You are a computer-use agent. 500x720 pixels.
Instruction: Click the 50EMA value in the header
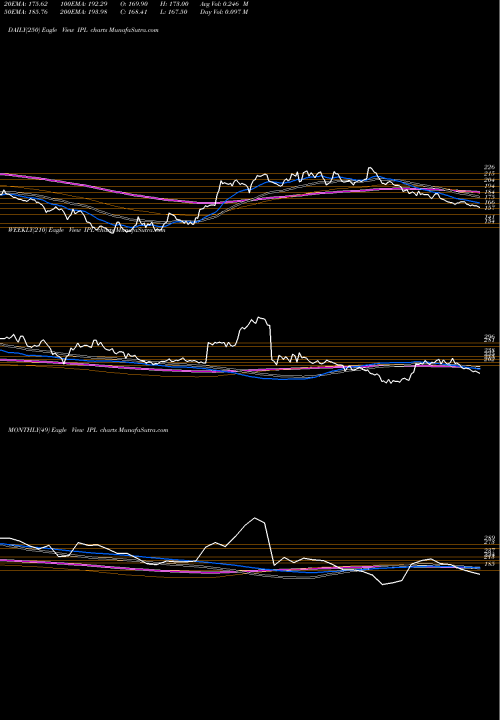tap(25, 12)
